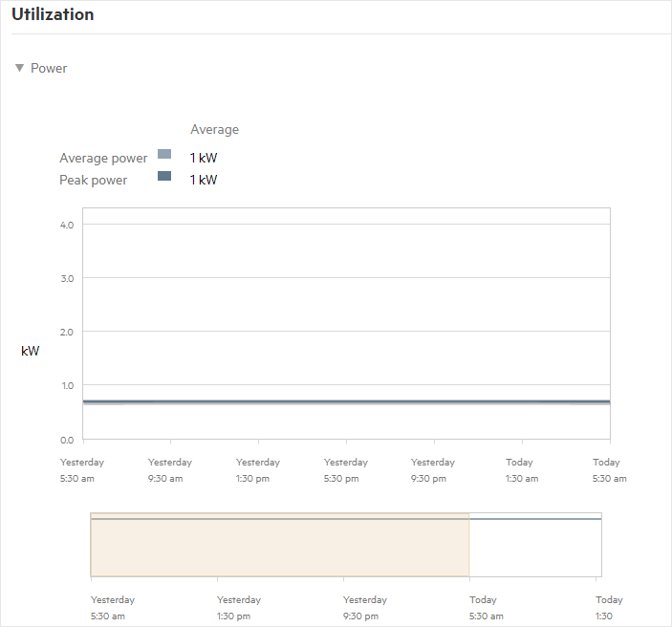Click the Average power legend swatch
This screenshot has height=627, width=672.
pyautogui.click(x=164, y=155)
